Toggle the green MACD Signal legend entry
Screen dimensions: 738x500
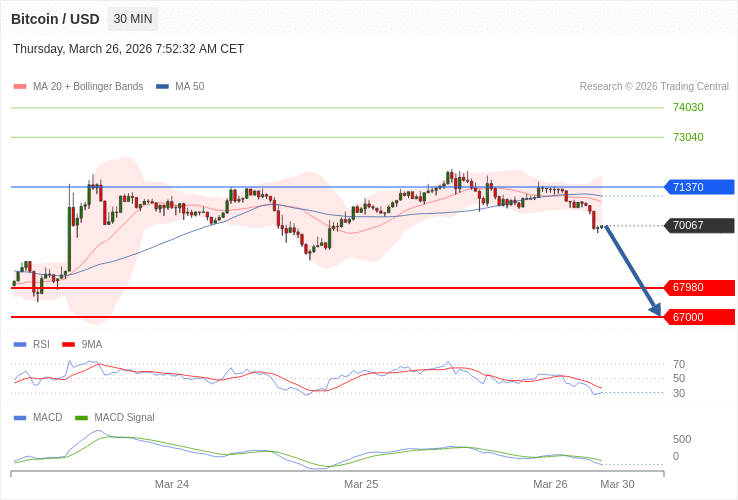[x=115, y=417]
